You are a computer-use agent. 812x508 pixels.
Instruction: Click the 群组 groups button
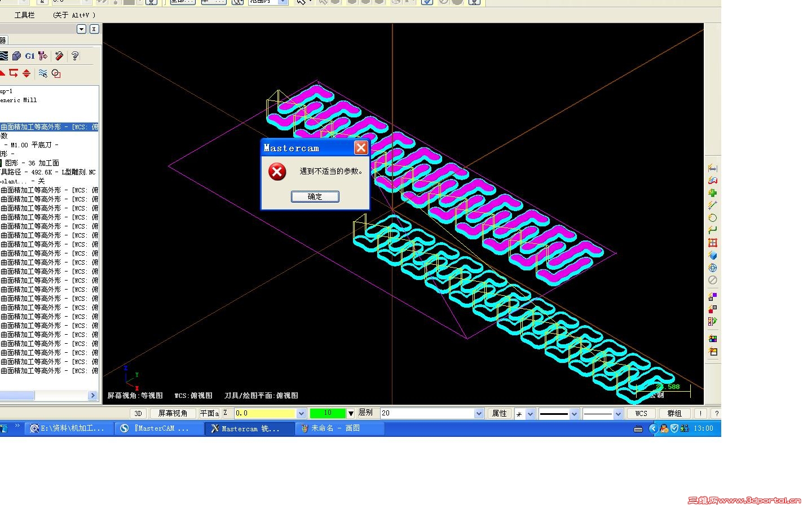click(674, 413)
